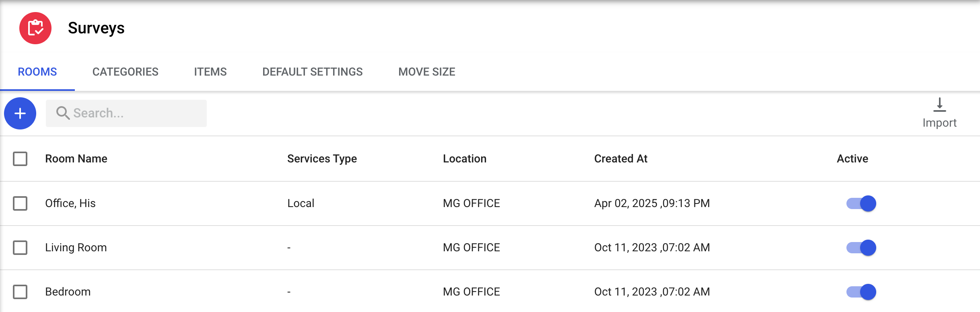Select the Move Size tab

(426, 72)
